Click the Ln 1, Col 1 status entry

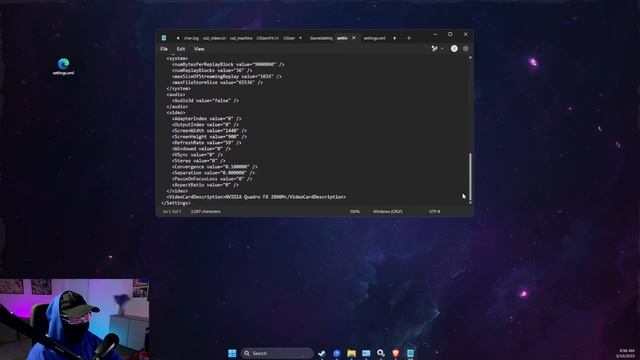coord(172,211)
